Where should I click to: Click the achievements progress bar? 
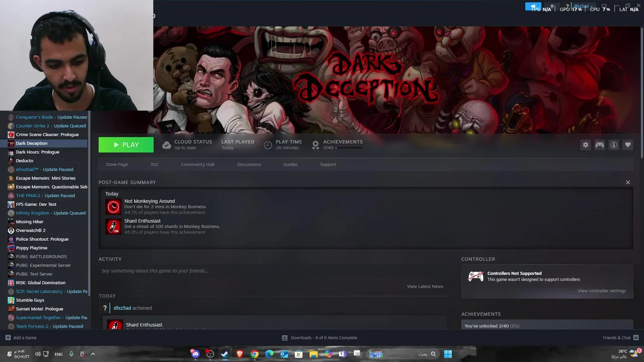point(349,148)
